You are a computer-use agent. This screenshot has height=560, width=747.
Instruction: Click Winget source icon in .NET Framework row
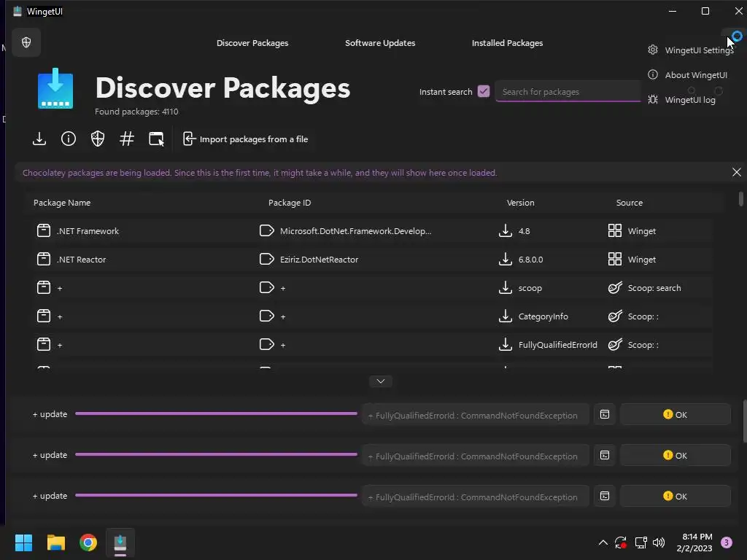614,230
